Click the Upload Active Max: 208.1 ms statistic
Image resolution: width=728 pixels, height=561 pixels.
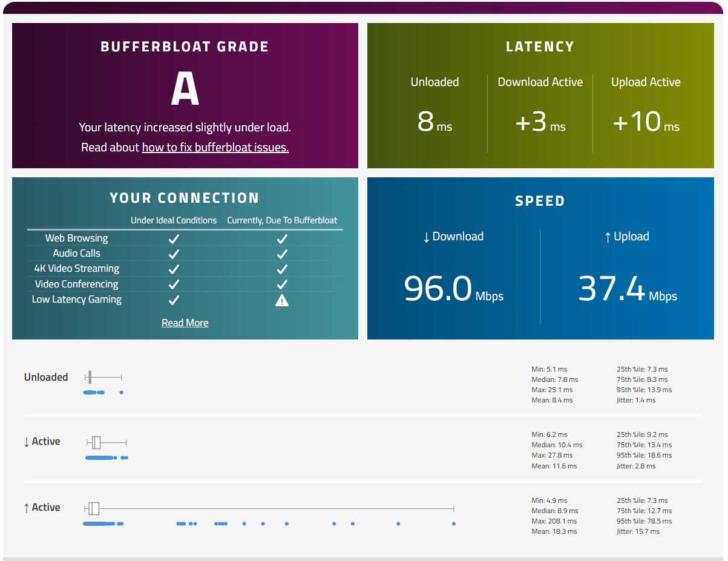[x=554, y=521]
